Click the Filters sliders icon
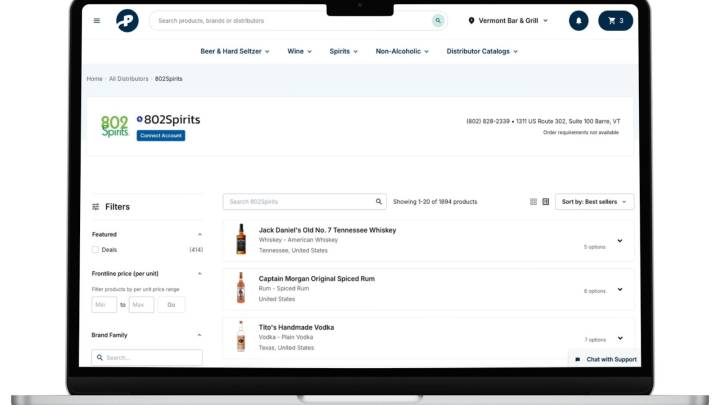The image size is (719, 405). coord(96,207)
